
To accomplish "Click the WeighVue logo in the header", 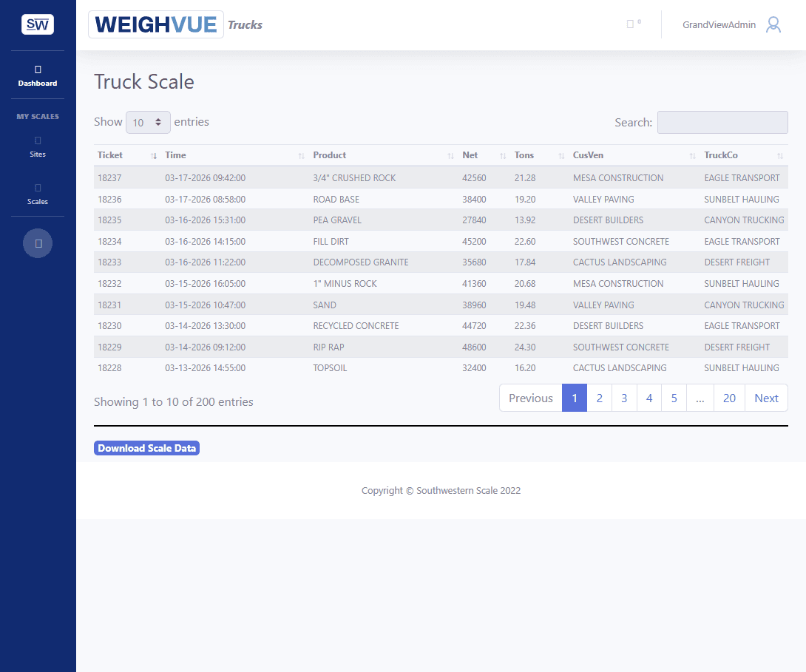I will click(x=155, y=24).
